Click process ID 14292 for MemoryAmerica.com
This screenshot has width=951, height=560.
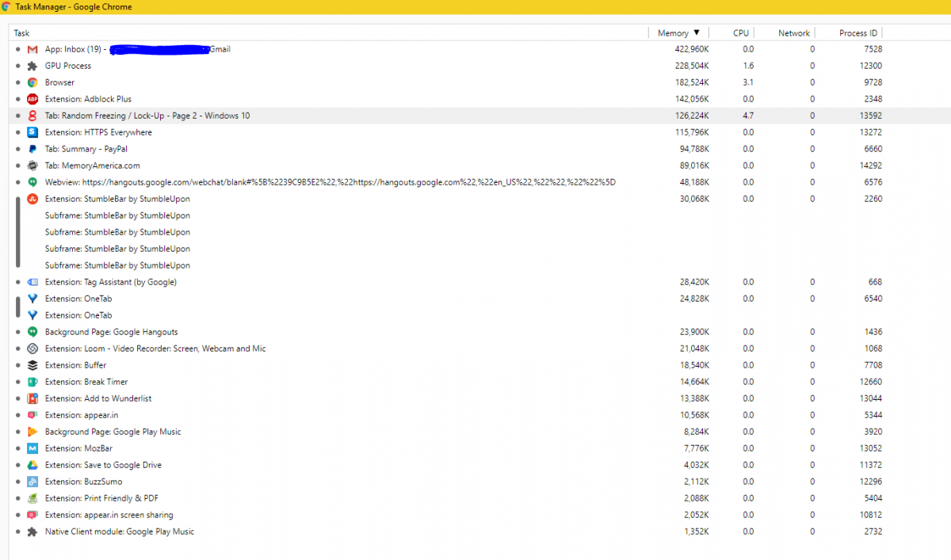pyautogui.click(x=870, y=166)
